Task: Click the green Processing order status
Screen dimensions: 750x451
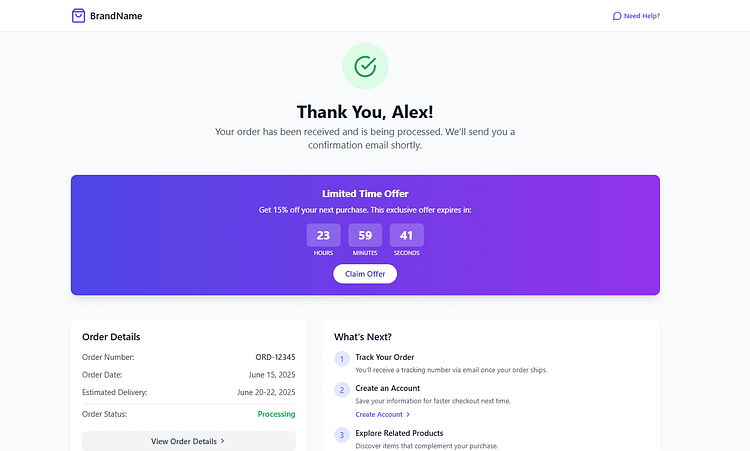Action: coord(276,414)
